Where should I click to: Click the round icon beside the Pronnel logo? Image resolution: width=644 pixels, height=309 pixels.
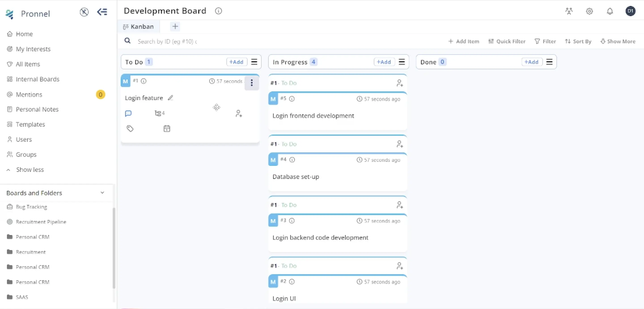[84, 12]
